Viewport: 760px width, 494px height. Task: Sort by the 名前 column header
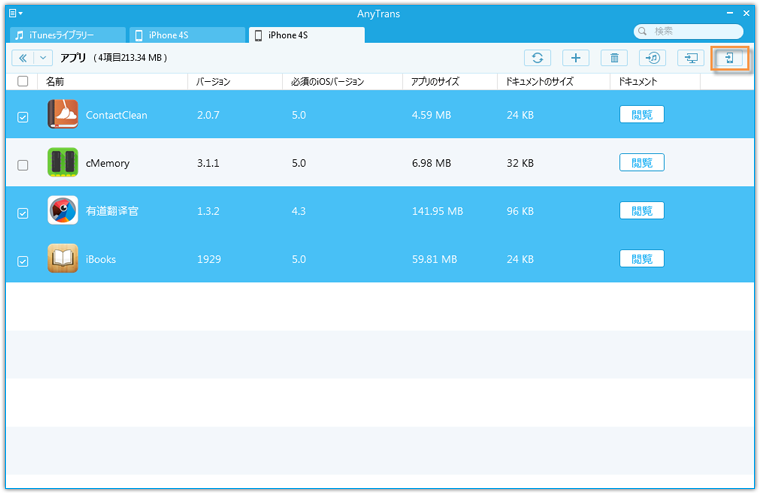(112, 81)
